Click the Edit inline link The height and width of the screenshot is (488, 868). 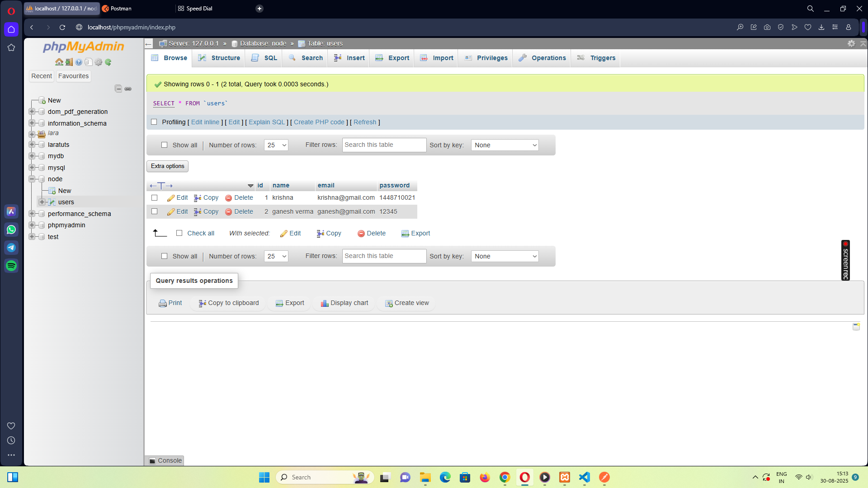(x=205, y=122)
